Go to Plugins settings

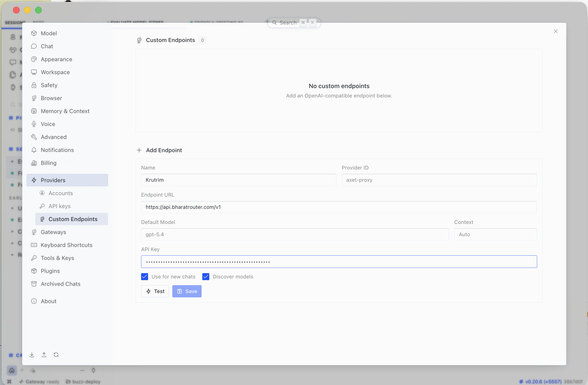(67, 271)
